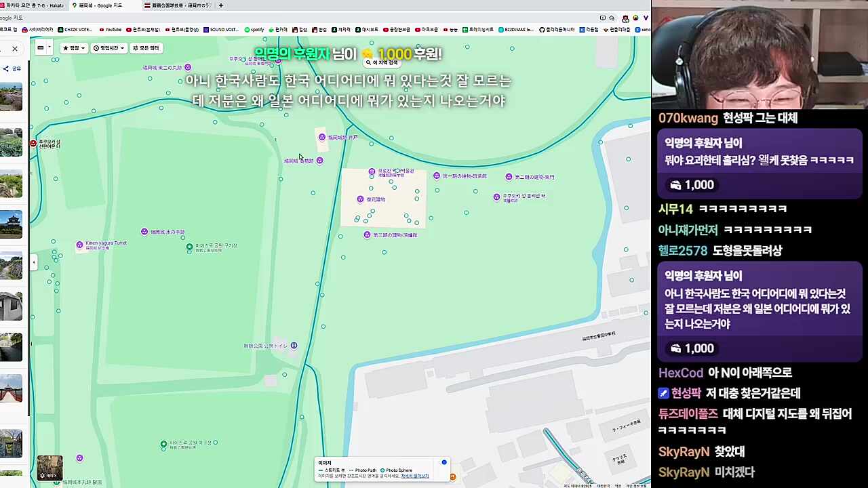Viewport: 868px width, 488px height.
Task: Open the YouTube bookmark
Action: (110, 30)
